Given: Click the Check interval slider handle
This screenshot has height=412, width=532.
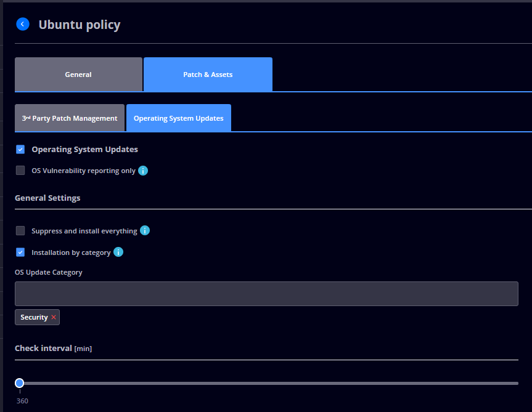Looking at the screenshot, I should pyautogui.click(x=19, y=383).
